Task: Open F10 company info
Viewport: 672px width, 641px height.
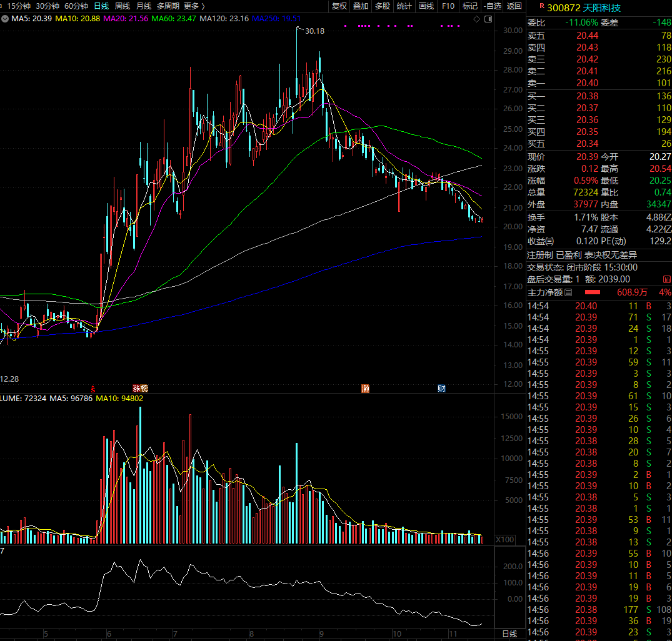Action: (448, 6)
